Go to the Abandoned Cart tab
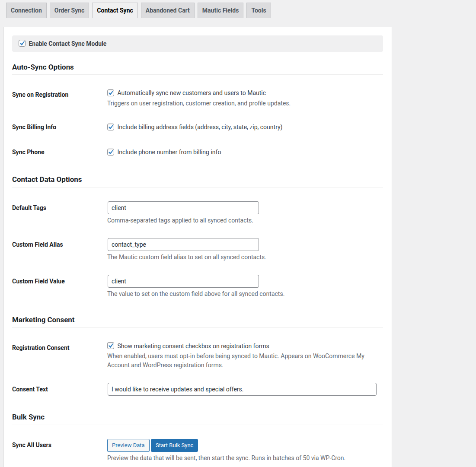The width and height of the screenshot is (476, 467). click(x=167, y=10)
